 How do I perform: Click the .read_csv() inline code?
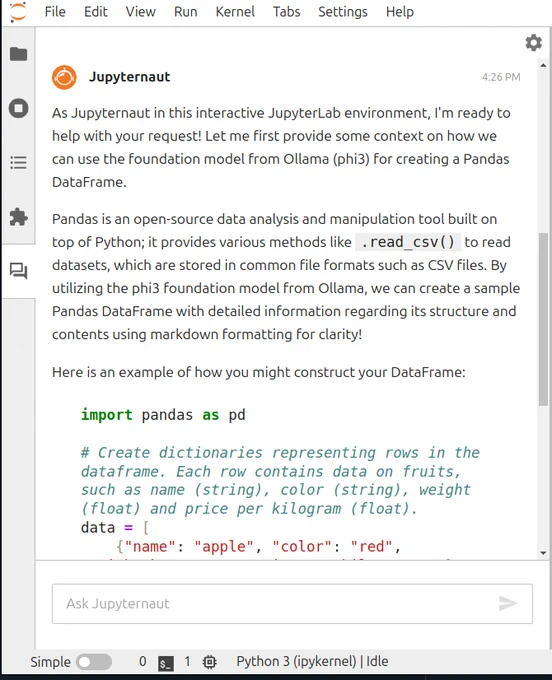pyautogui.click(x=408, y=242)
